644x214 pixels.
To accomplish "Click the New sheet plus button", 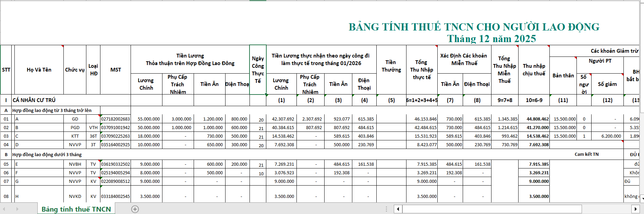I will 135,209.
